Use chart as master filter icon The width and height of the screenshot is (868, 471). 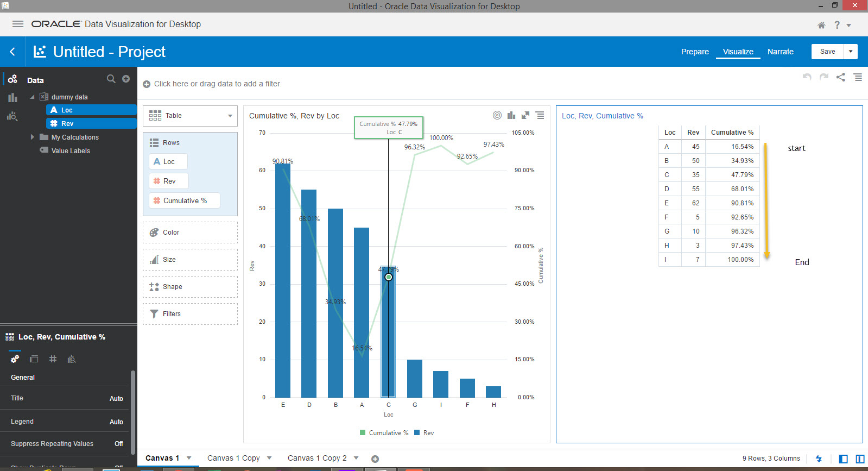497,115
